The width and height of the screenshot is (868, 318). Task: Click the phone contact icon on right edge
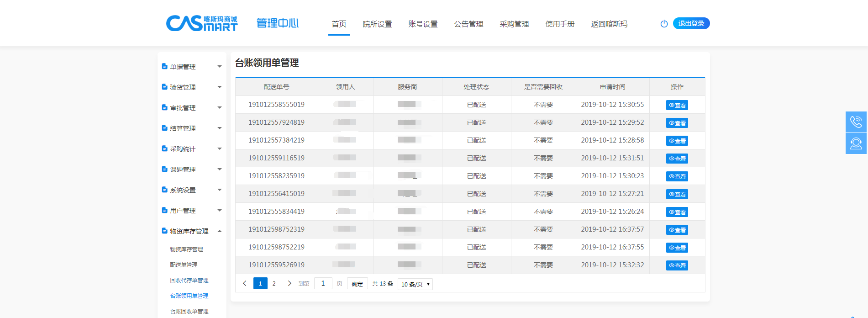[856, 122]
